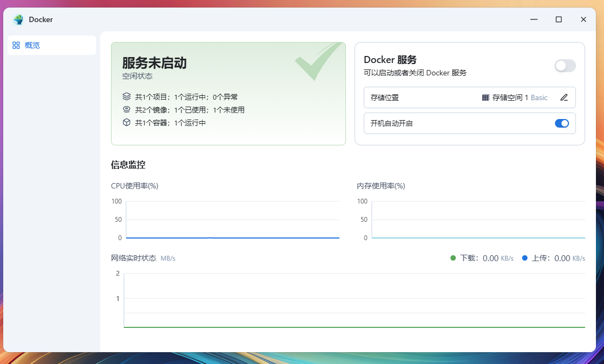This screenshot has height=364, width=604.
Task: Toggle the green 下载 legend indicator
Action: [453, 258]
